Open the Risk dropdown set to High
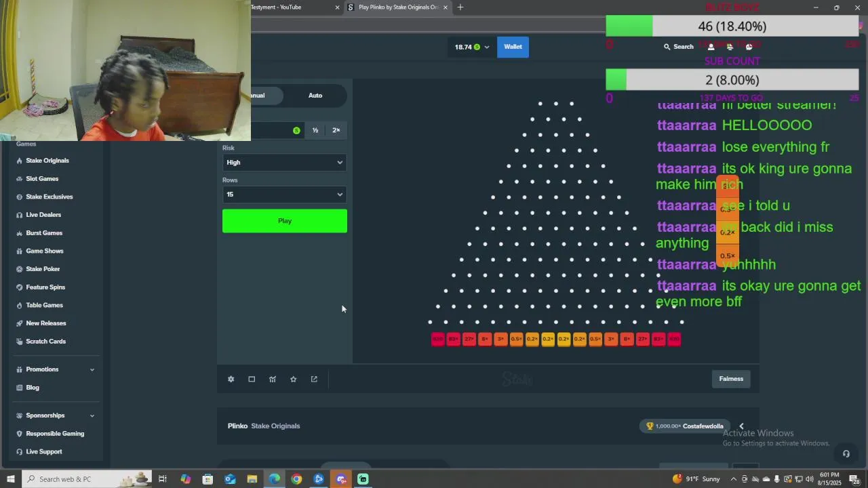The image size is (868, 488). tap(285, 162)
